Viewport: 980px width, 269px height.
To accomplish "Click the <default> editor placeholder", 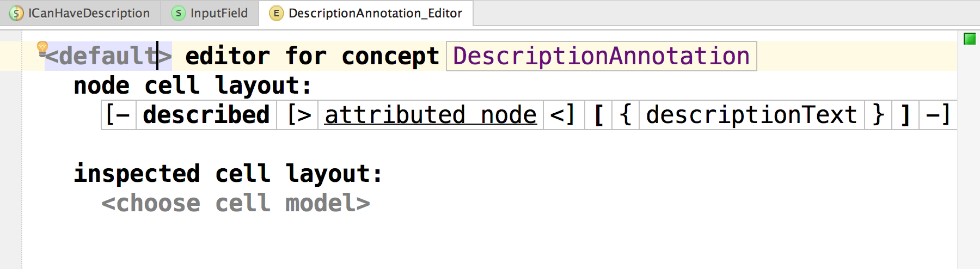I will click(x=108, y=56).
